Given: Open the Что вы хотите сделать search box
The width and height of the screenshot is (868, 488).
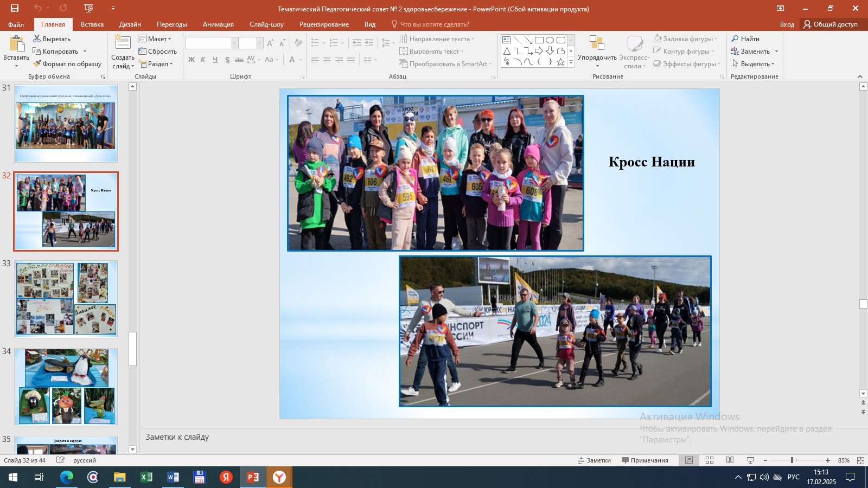Looking at the screenshot, I should click(x=431, y=24).
